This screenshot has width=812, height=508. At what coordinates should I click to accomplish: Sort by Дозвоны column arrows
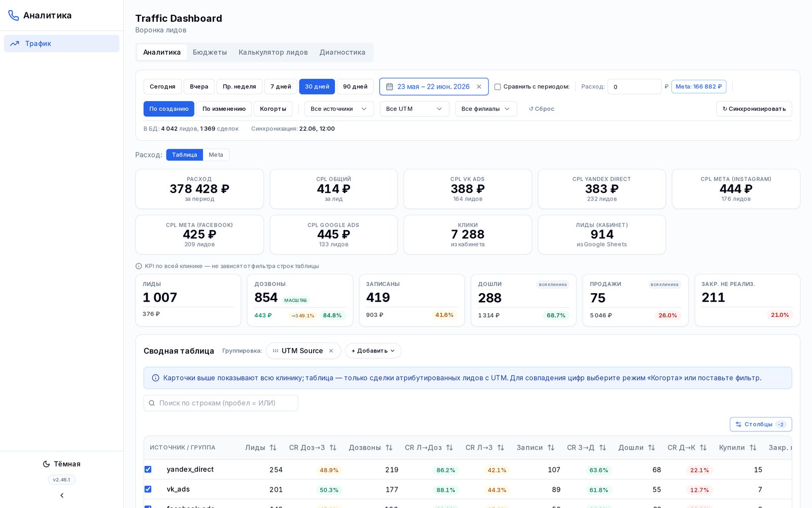389,448
